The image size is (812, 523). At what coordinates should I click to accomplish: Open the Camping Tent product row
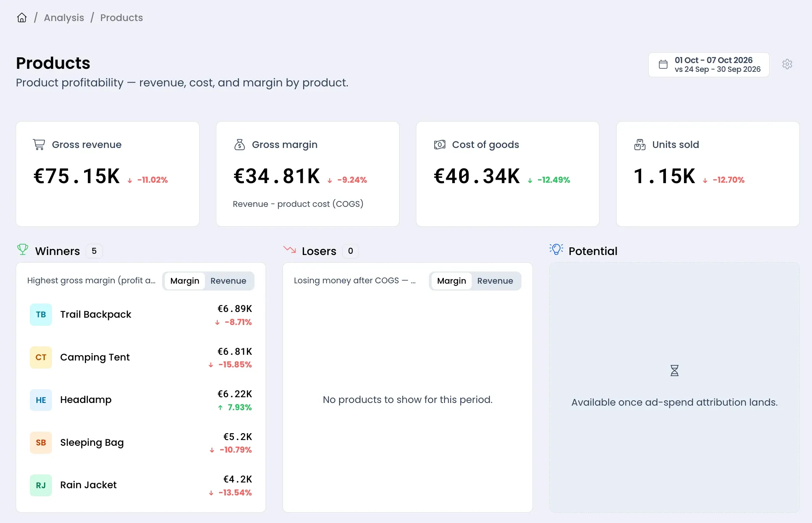(141, 357)
